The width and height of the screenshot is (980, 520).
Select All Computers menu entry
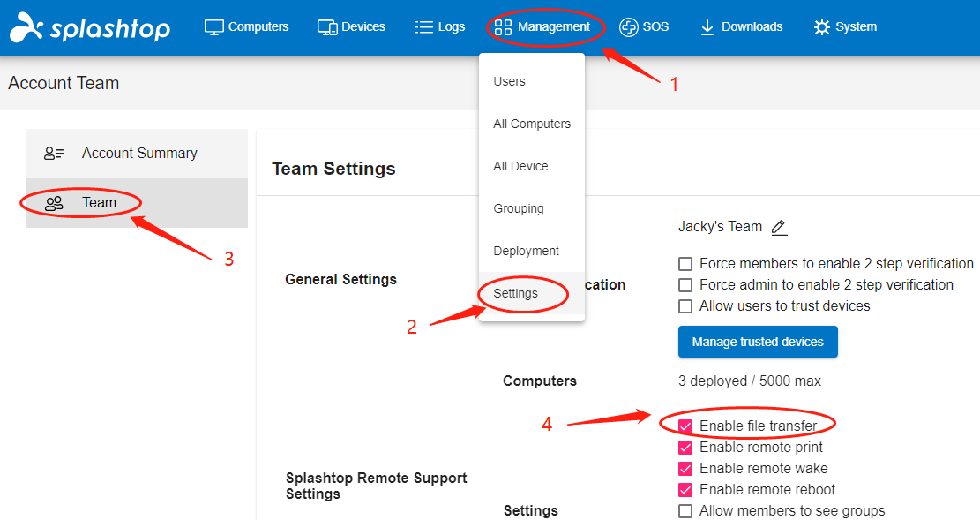tap(532, 124)
